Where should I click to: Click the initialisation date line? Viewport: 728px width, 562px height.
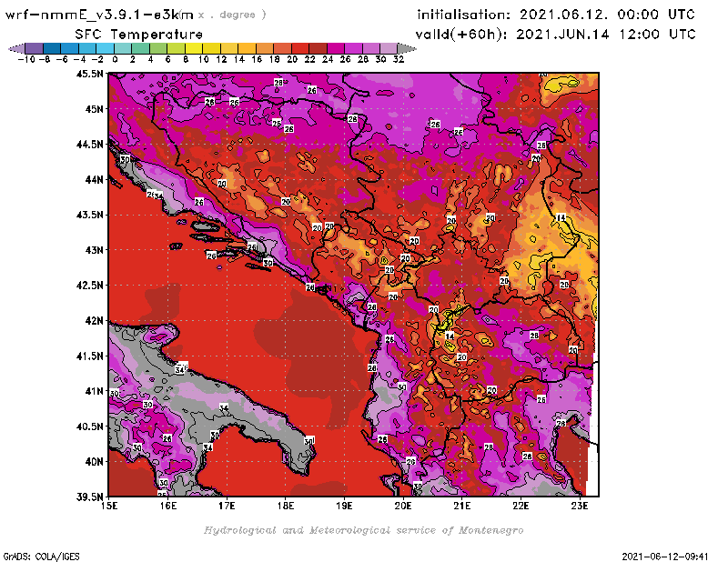(x=556, y=15)
